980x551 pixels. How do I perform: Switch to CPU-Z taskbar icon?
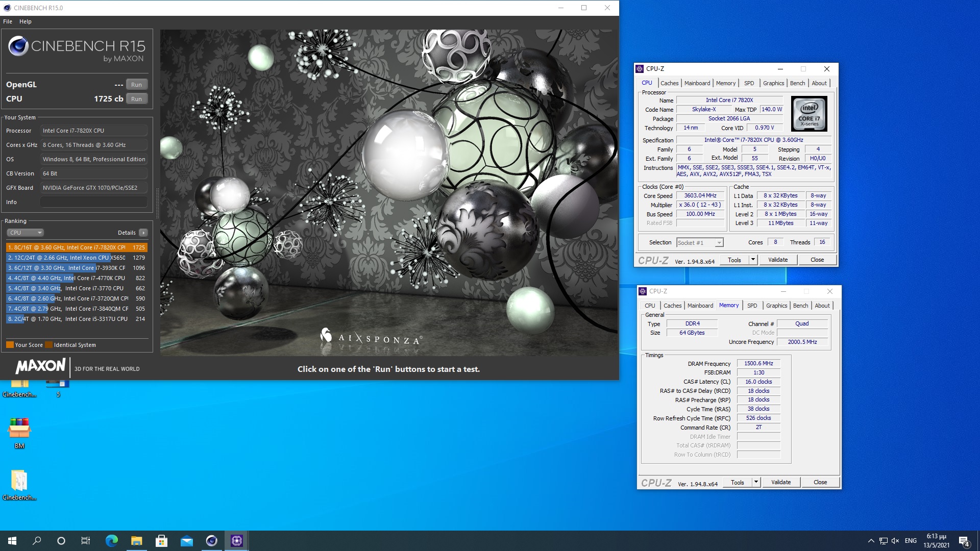tap(236, 541)
